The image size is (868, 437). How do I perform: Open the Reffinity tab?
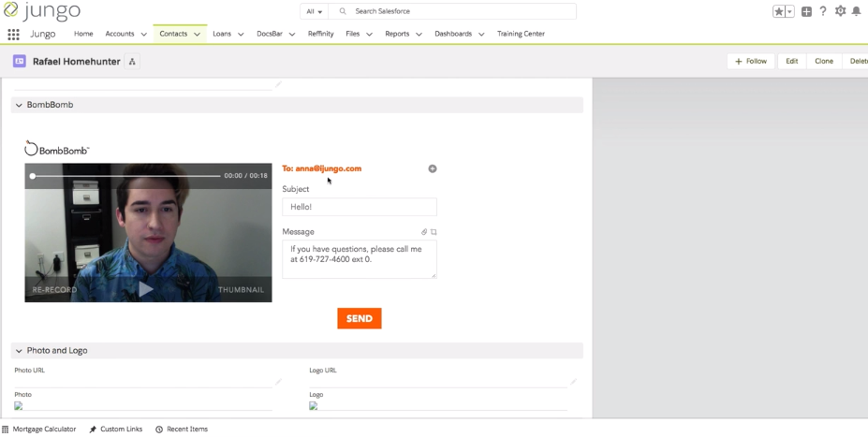(320, 34)
